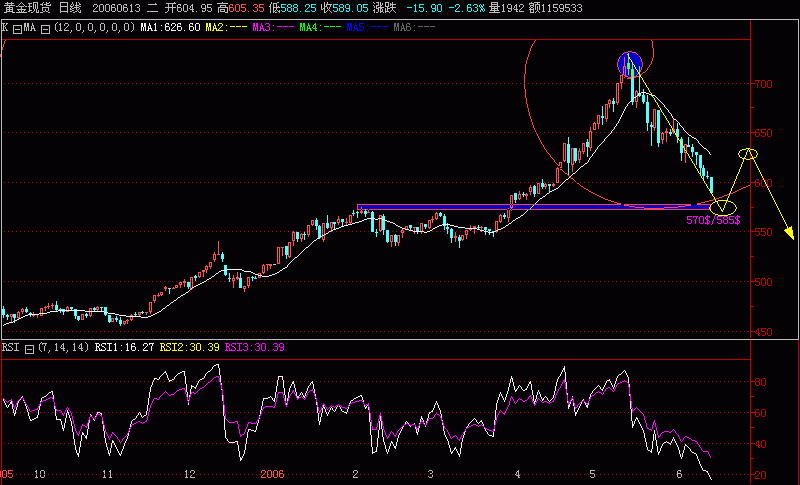Viewport: 800px width, 485px height.
Task: Collapse the K-line box toggle beside K
Action: [17, 29]
